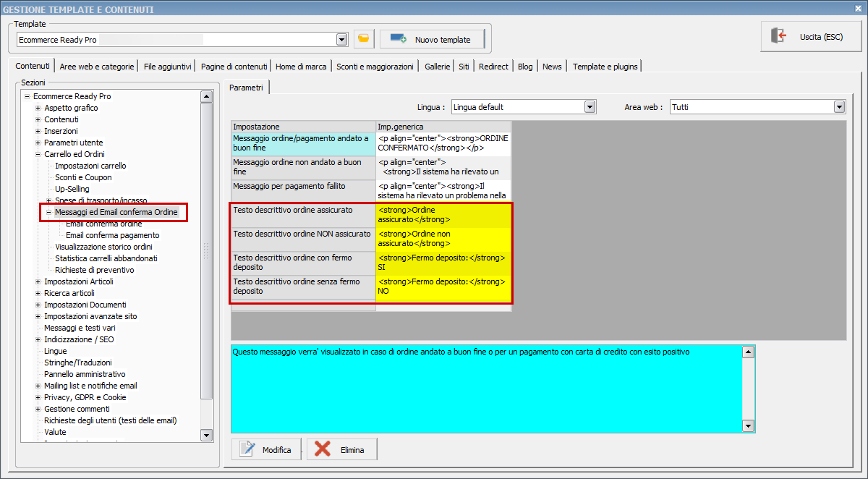Select Testo descrittivo ordine assicurato row
The image size is (868, 479).
point(303,215)
